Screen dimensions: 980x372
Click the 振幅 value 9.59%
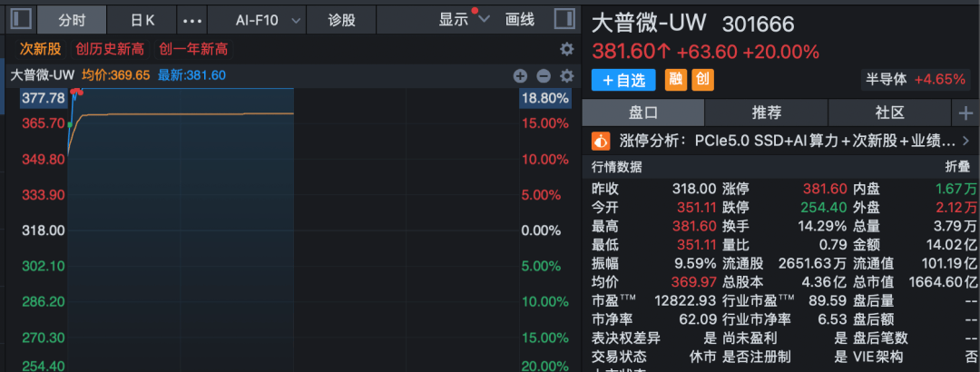coord(696,263)
